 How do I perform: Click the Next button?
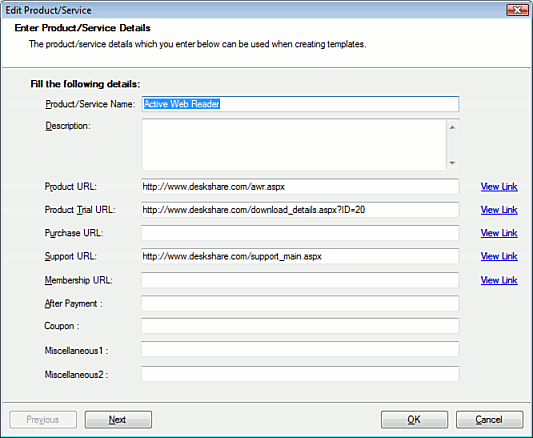pos(118,420)
